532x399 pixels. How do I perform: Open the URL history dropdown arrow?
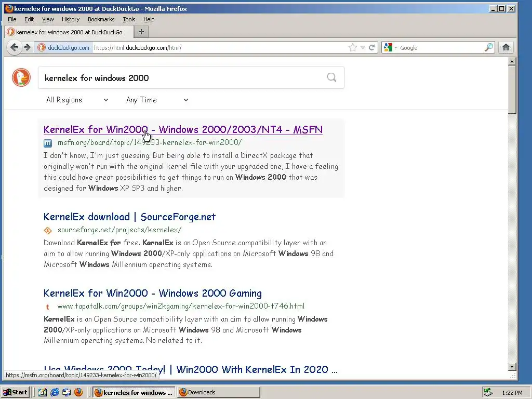coord(363,47)
